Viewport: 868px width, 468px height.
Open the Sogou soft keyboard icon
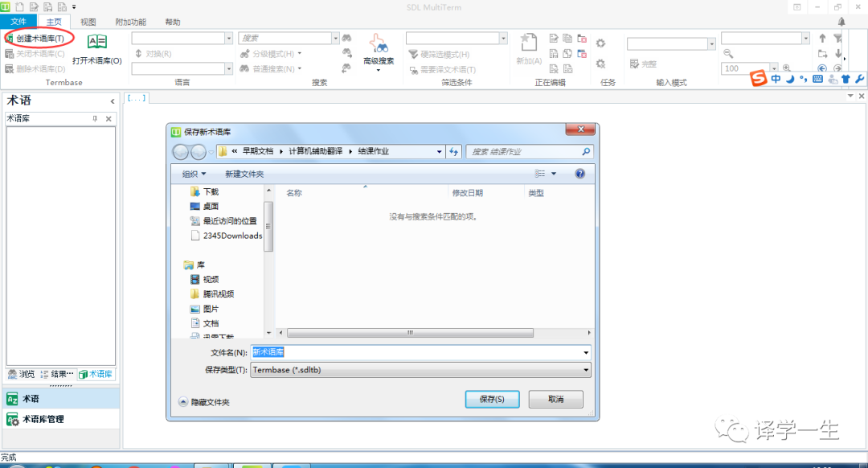click(817, 79)
